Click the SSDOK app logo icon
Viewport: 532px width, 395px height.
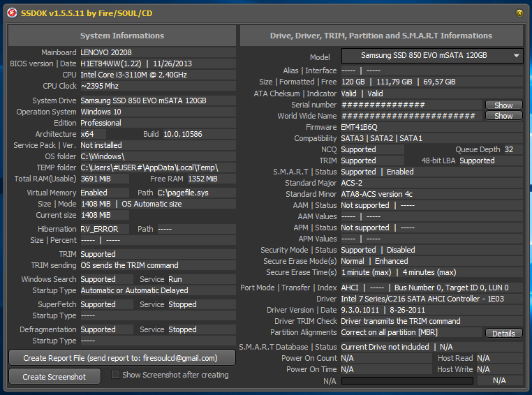coord(12,13)
